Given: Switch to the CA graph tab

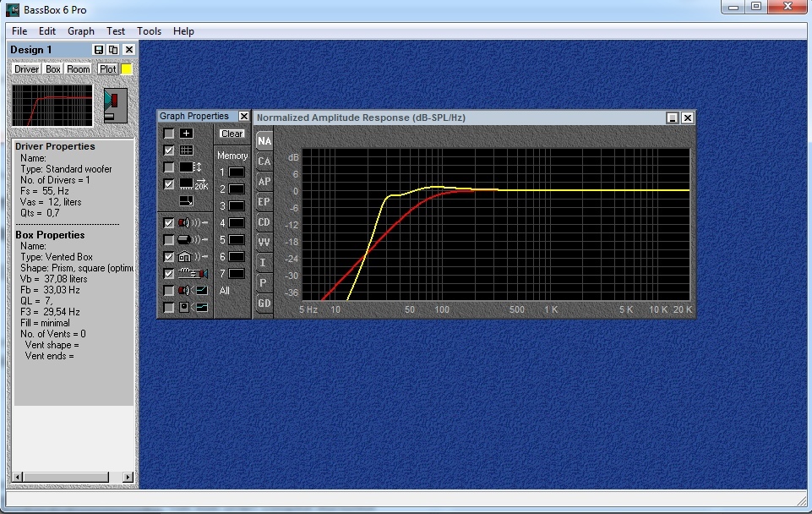Looking at the screenshot, I should click(x=264, y=161).
